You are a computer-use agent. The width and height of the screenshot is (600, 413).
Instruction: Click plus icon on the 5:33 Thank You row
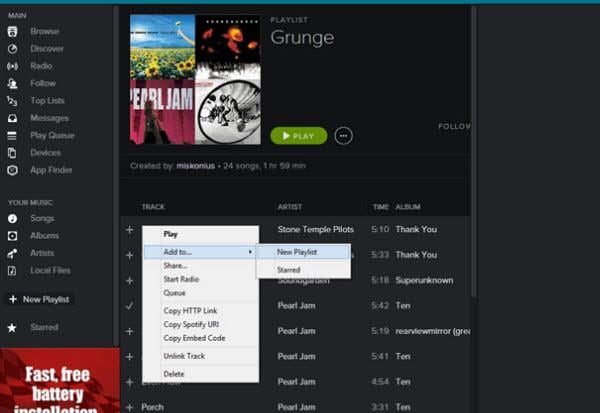click(x=130, y=255)
